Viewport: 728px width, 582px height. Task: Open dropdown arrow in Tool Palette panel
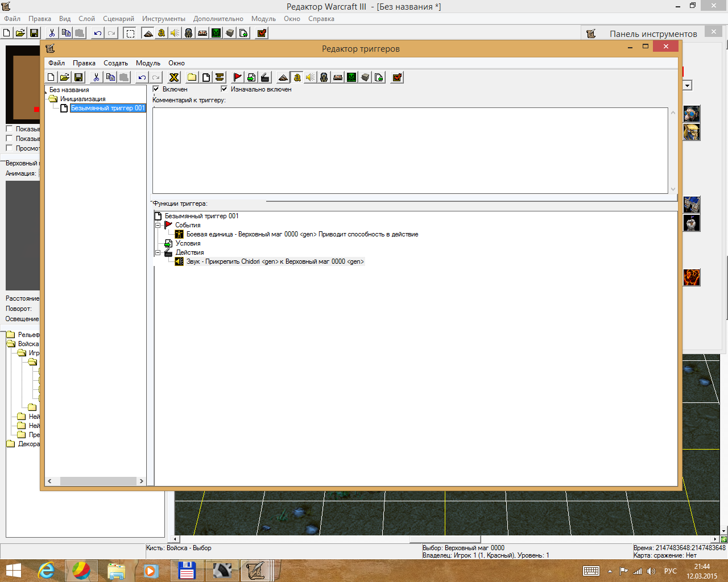(x=687, y=85)
